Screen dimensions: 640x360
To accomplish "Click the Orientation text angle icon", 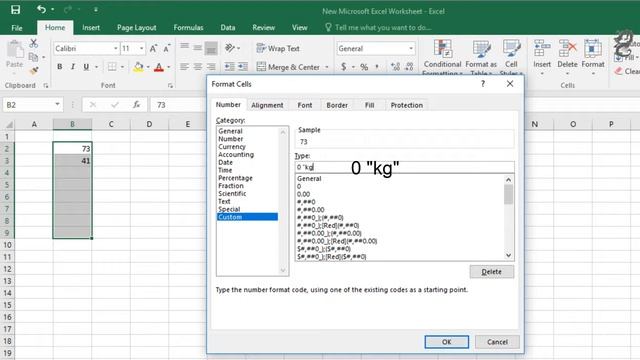I will pyautogui.click(x=230, y=48).
